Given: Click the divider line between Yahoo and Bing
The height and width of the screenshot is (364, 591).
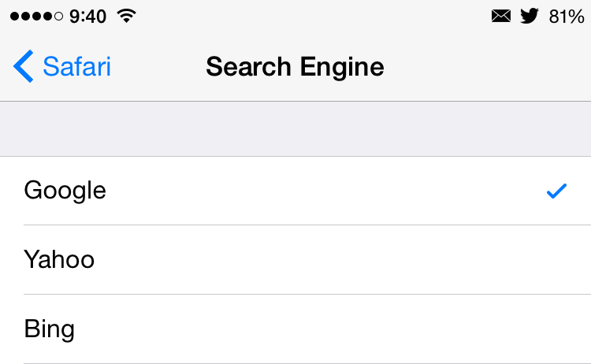Looking at the screenshot, I should pyautogui.click(x=307, y=294).
